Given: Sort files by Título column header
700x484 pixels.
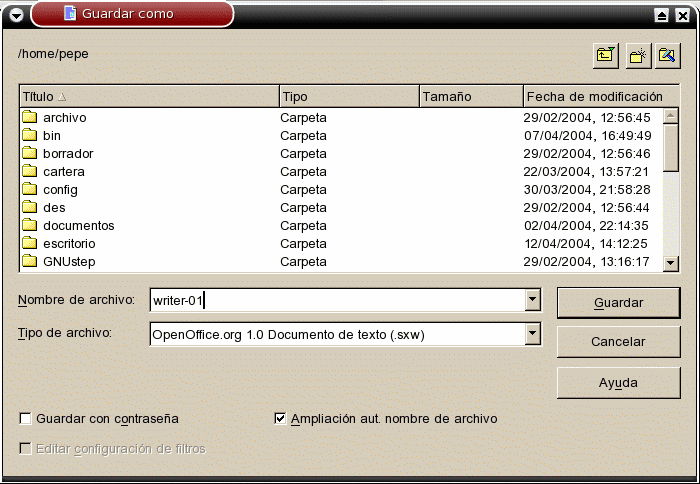Looking at the screenshot, I should click(x=148, y=97).
